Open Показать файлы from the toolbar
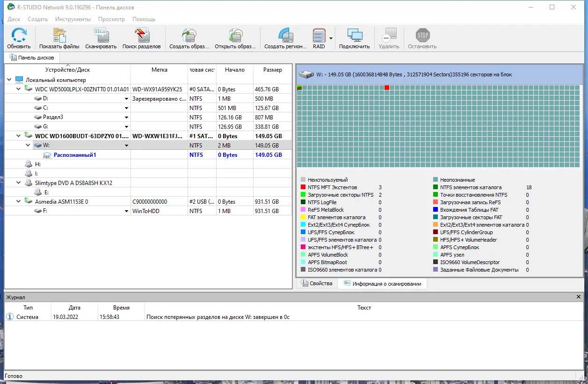The width and height of the screenshot is (588, 384). (59, 36)
